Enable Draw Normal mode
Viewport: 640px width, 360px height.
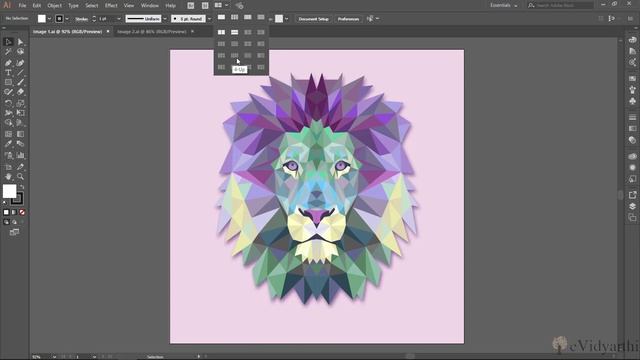(6, 222)
